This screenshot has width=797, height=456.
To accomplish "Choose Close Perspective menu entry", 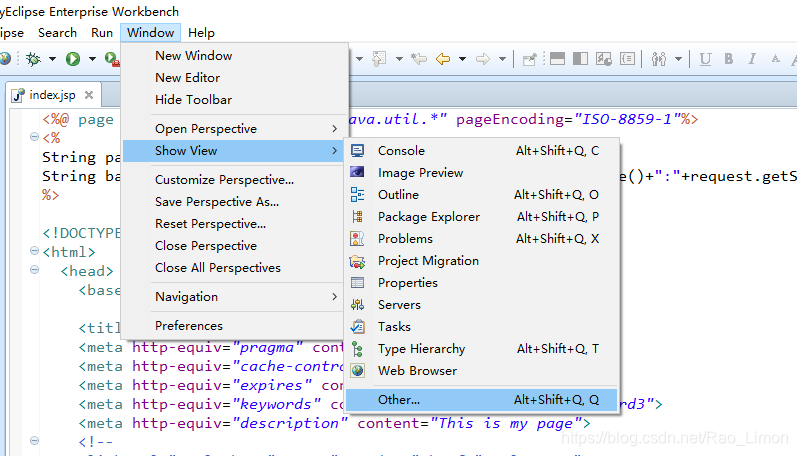I will [x=234, y=246].
